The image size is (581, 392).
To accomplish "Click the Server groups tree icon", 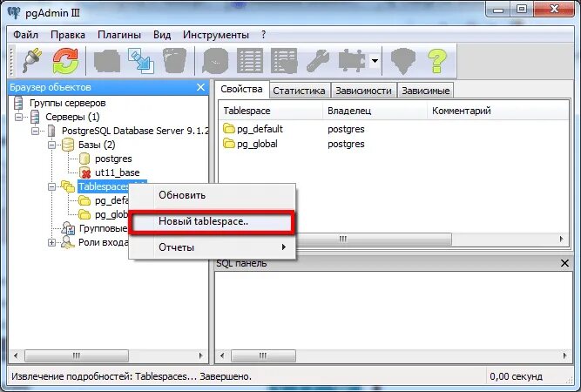I will pyautogui.click(x=18, y=103).
